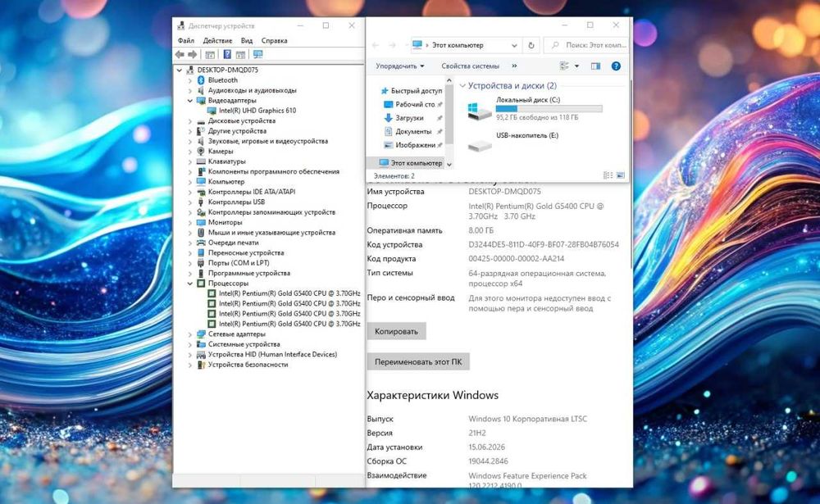This screenshot has height=504, width=820.
Task: Open the Справка menu
Action: 274,40
